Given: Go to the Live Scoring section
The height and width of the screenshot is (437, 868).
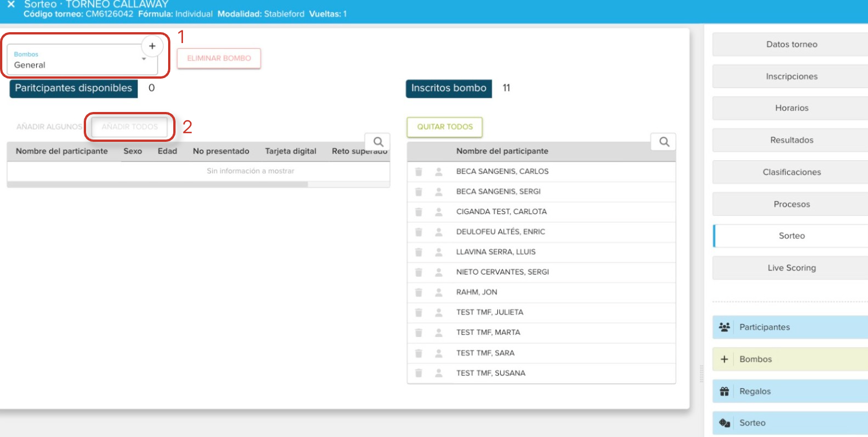Looking at the screenshot, I should point(791,268).
